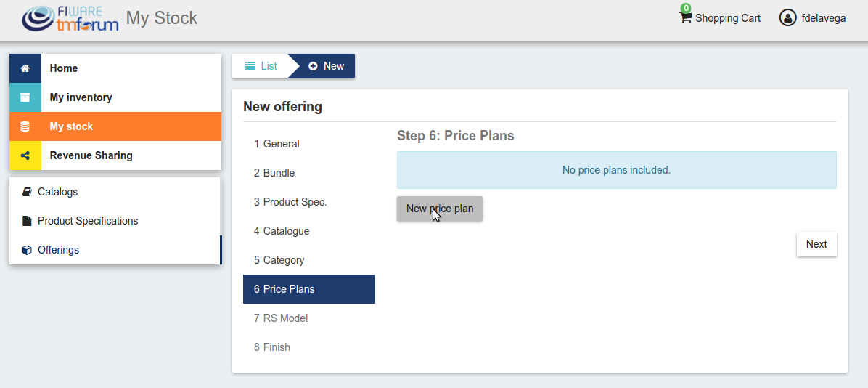Open the My inventory archive icon
The width and height of the screenshot is (868, 388).
click(x=25, y=97)
